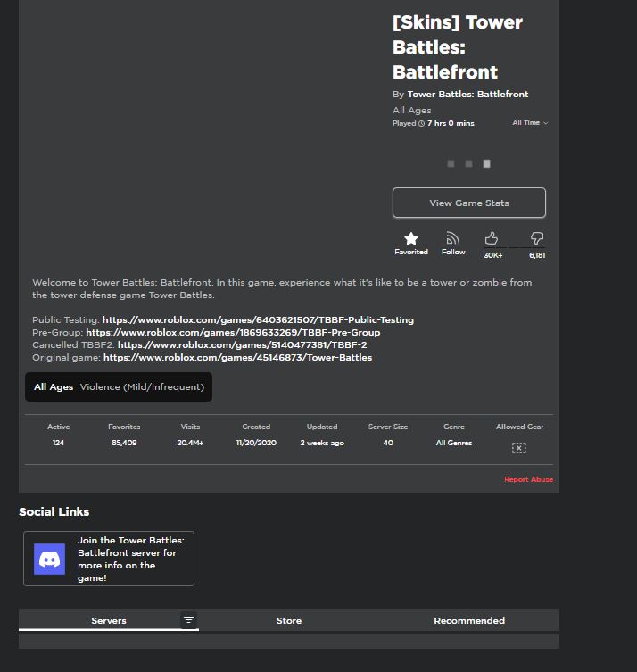The width and height of the screenshot is (637, 672).
Task: Click the '7 hrs 0 mins' played time
Action: click(x=451, y=123)
